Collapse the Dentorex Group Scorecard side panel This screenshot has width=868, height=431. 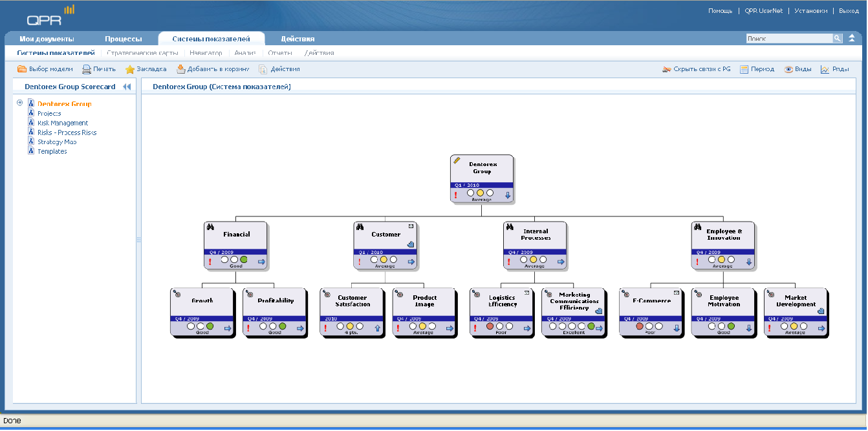(127, 87)
